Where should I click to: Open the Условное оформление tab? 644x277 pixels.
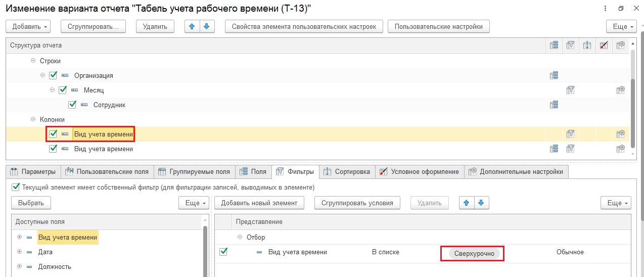tap(419, 172)
